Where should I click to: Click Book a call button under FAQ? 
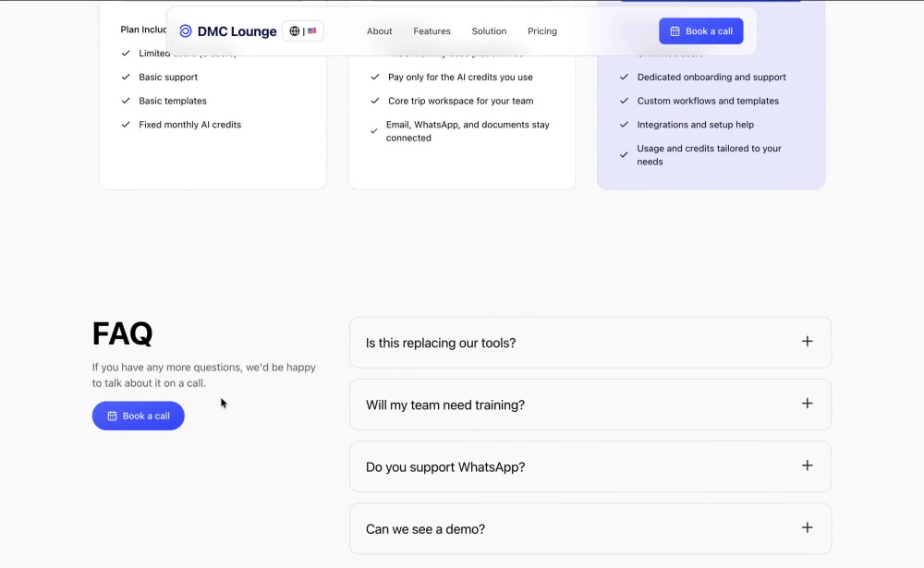pyautogui.click(x=139, y=416)
